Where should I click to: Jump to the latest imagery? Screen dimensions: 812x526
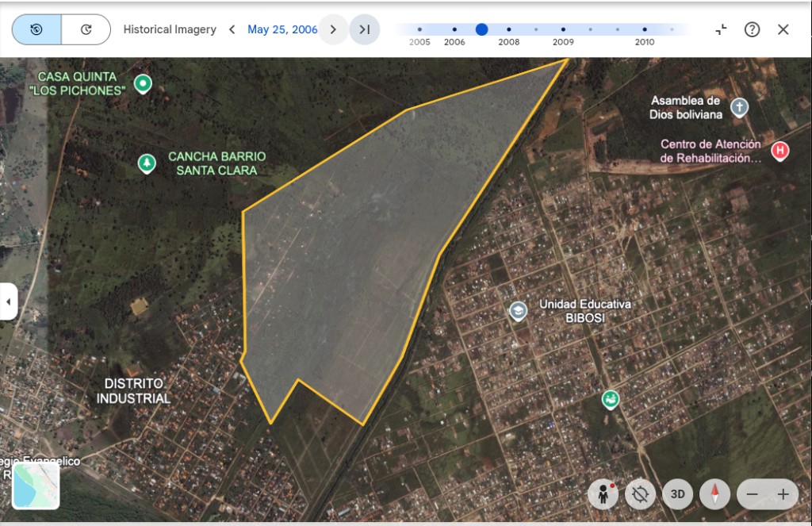[x=364, y=29]
